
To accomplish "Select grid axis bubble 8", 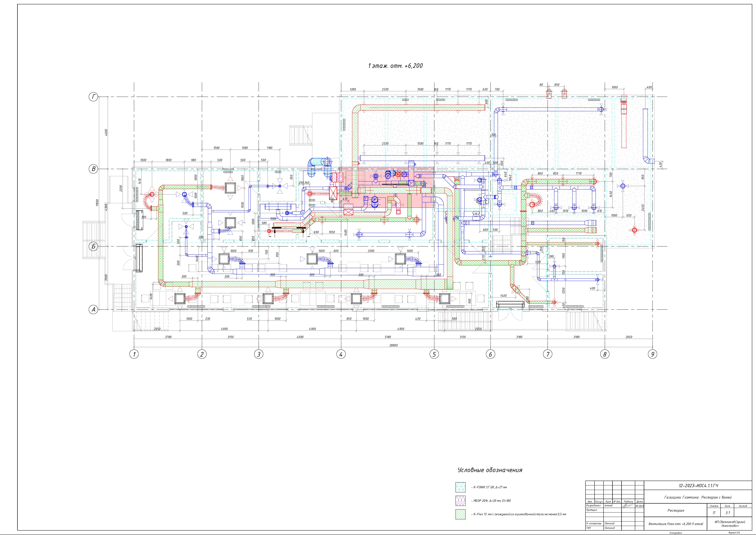I will [x=605, y=354].
